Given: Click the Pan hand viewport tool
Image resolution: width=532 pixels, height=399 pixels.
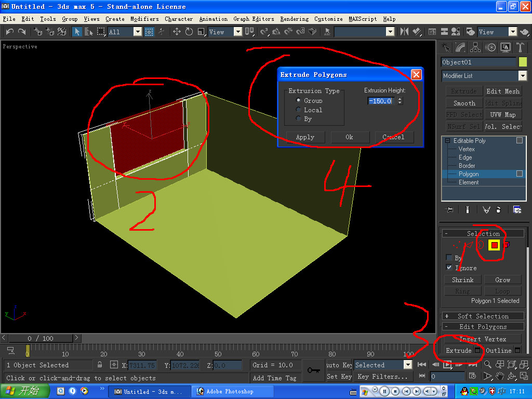Looking at the screenshot, I should pos(499,376).
